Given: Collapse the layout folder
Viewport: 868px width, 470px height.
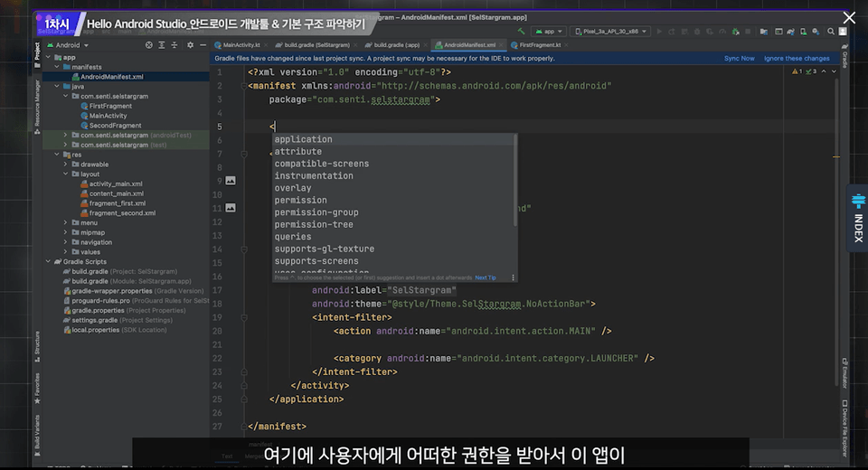Looking at the screenshot, I should point(65,174).
